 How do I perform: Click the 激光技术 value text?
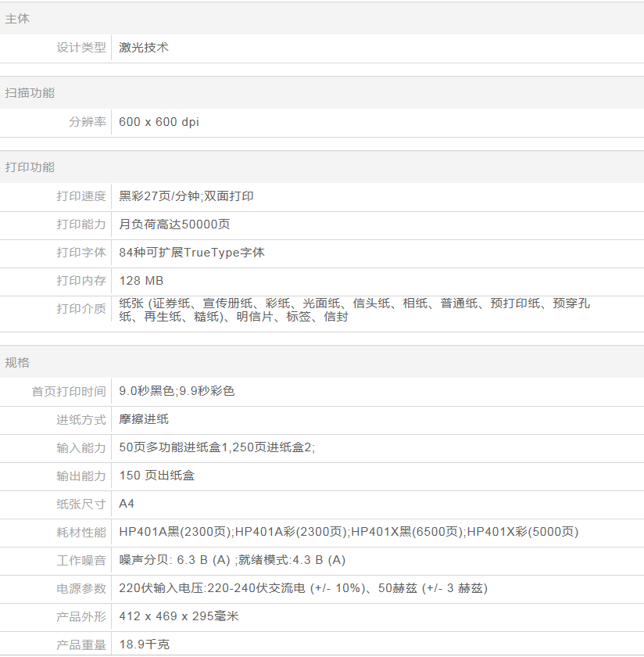point(144,48)
